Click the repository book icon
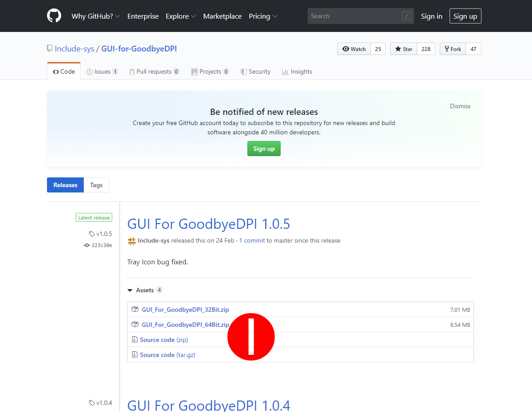The height and width of the screenshot is (412, 532). coord(50,49)
